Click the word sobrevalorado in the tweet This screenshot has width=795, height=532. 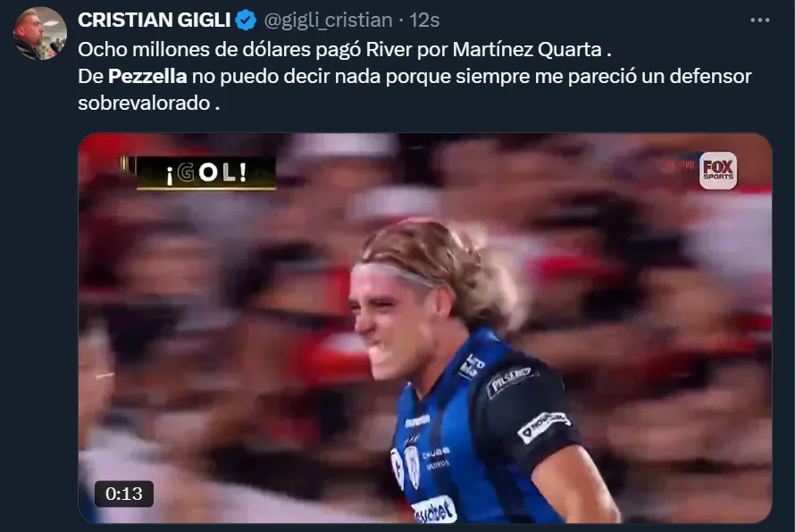coord(144,104)
